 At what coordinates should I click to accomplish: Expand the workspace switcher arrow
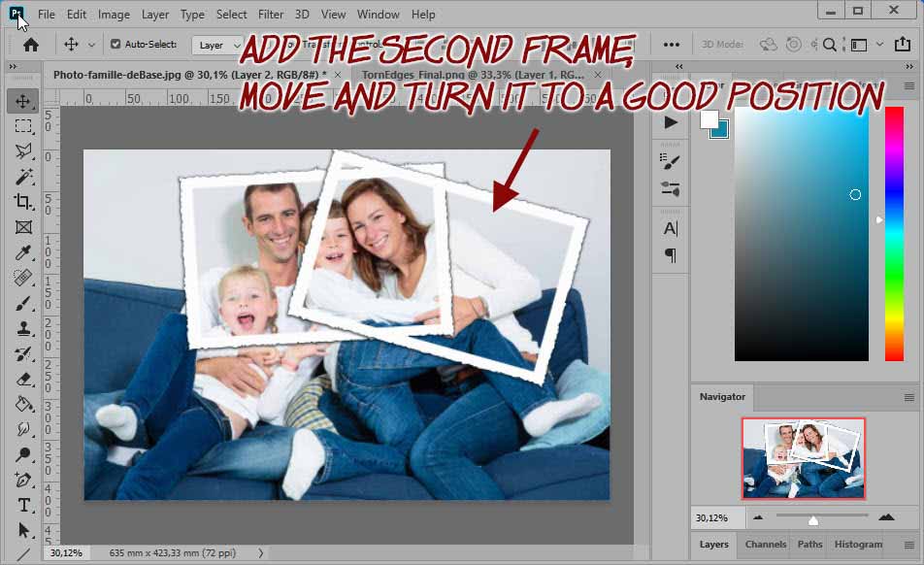pyautogui.click(x=879, y=45)
